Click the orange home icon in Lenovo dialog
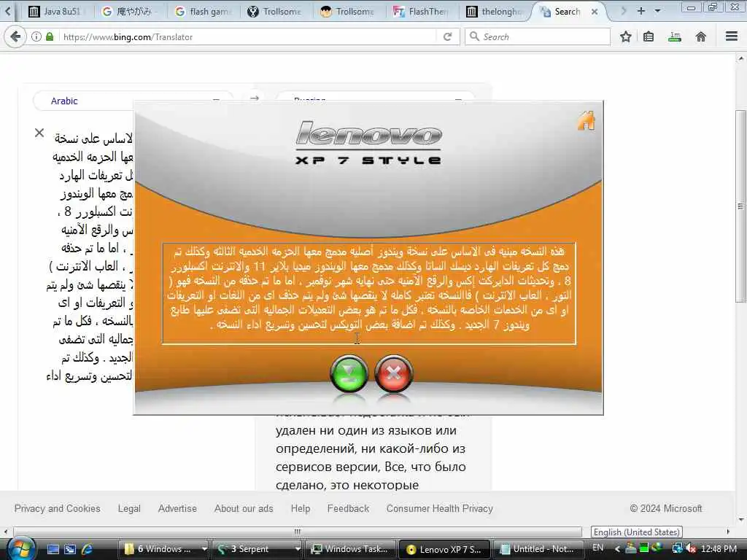The height and width of the screenshot is (560, 747). pyautogui.click(x=586, y=120)
